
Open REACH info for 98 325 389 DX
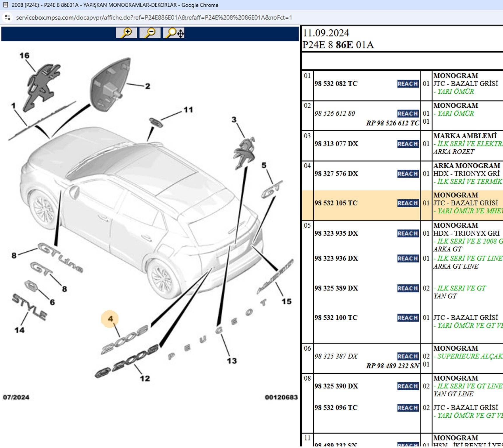click(408, 288)
